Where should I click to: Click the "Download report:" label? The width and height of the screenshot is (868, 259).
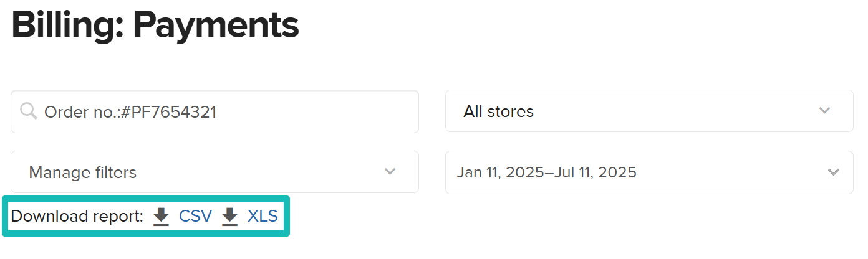(77, 217)
